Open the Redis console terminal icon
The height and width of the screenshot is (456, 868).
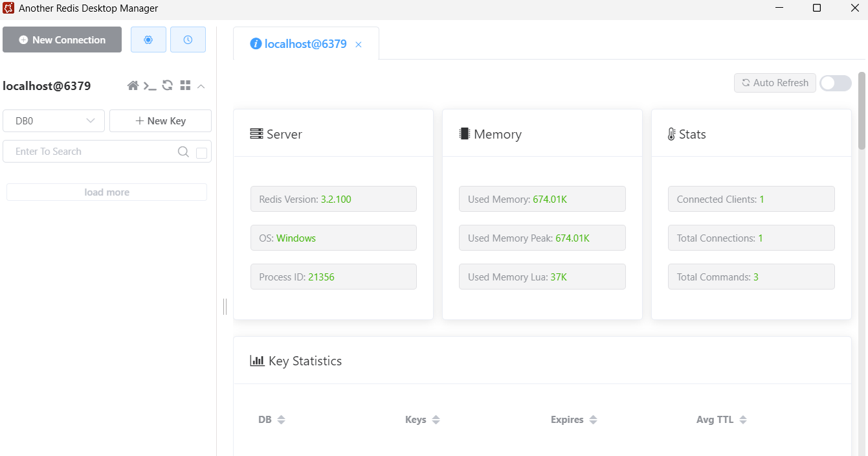[x=150, y=85]
